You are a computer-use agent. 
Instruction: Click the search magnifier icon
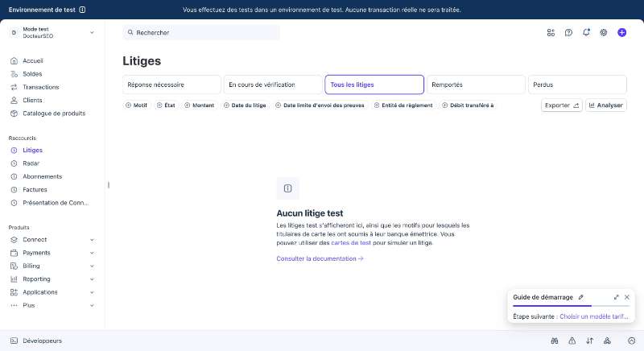pos(130,32)
